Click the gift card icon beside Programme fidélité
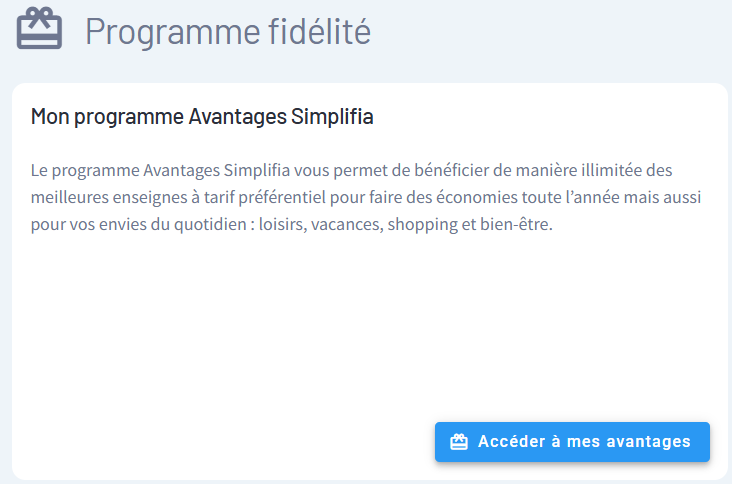Image resolution: width=732 pixels, height=484 pixels. (x=40, y=29)
